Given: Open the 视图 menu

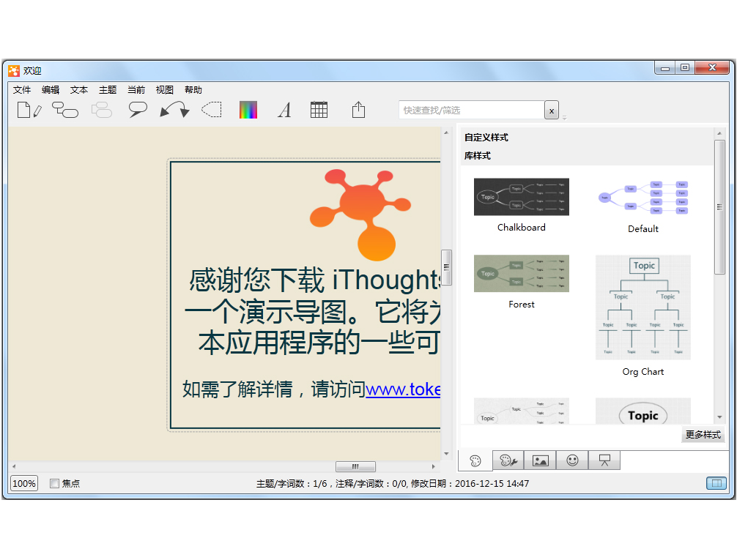Looking at the screenshot, I should 164,89.
